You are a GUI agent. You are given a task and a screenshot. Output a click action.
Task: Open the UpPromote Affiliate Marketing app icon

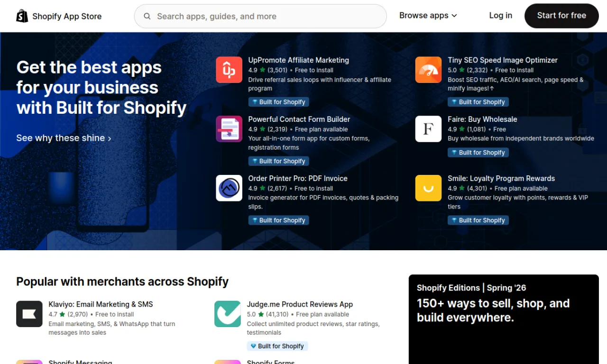tap(229, 70)
